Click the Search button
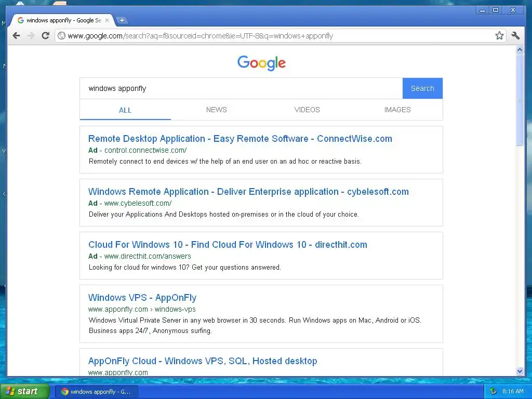Viewport: 532px width, 399px height. [422, 88]
